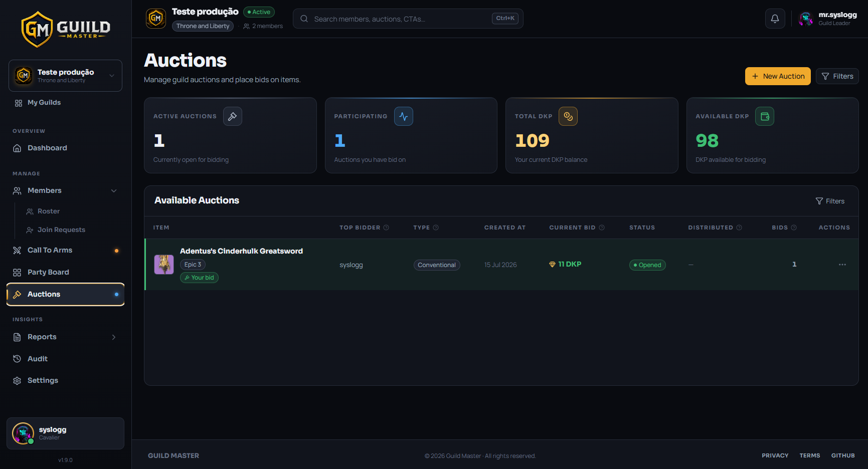Click the wallet icon in Available DKP card
This screenshot has height=469, width=868.
tap(765, 116)
